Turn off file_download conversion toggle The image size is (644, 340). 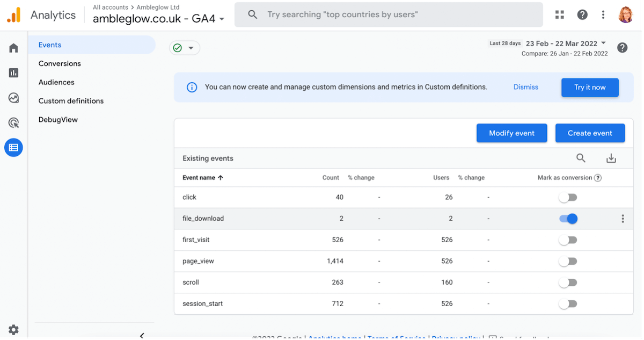point(568,219)
